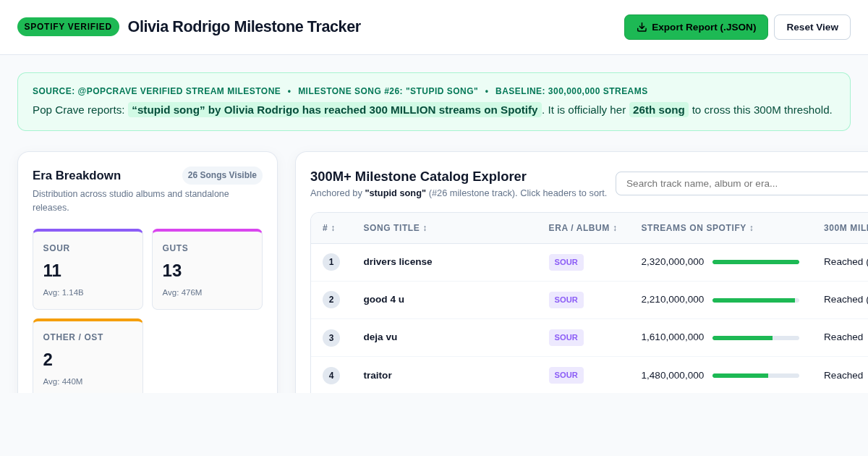
Task: Sort table by # column header
Action: pos(329,228)
